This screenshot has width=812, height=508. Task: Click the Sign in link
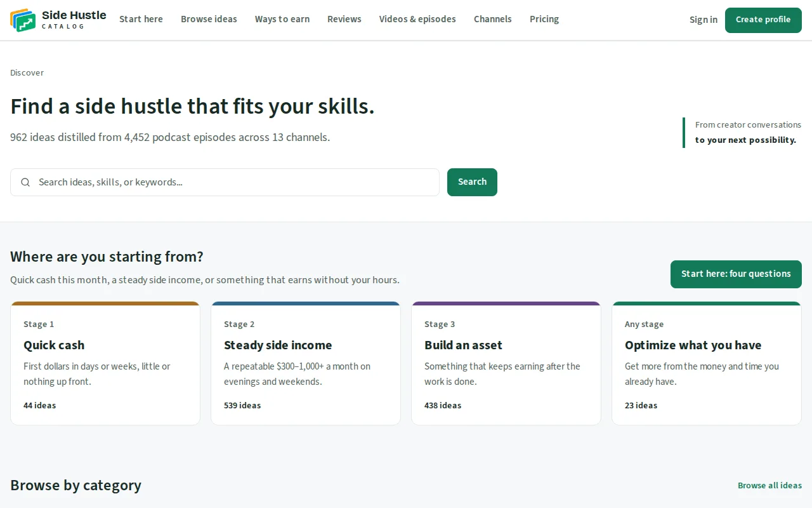(x=704, y=20)
